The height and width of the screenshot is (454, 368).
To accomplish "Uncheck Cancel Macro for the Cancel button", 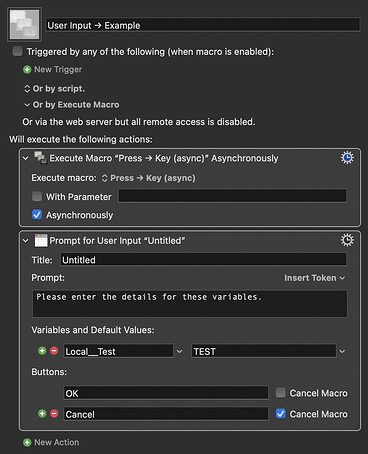I will tap(281, 414).
